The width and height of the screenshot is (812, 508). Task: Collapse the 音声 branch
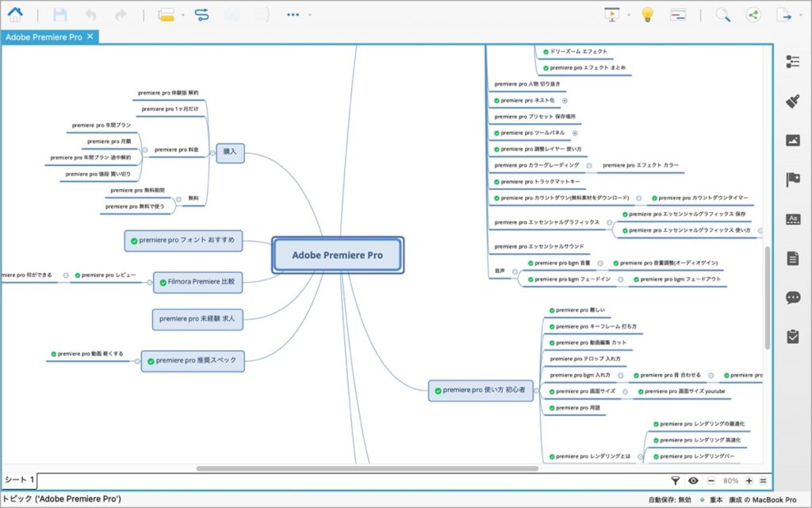click(515, 271)
